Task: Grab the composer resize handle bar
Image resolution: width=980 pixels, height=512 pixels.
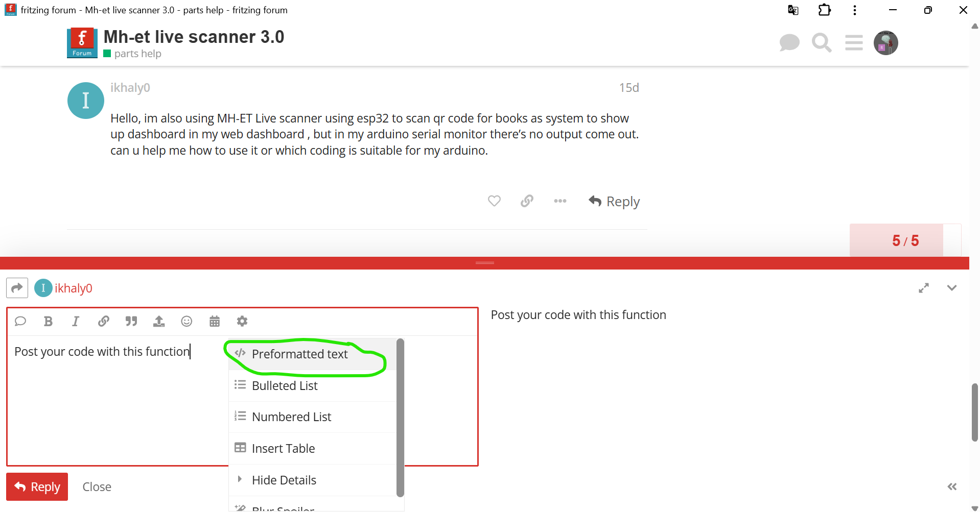Action: point(484,263)
